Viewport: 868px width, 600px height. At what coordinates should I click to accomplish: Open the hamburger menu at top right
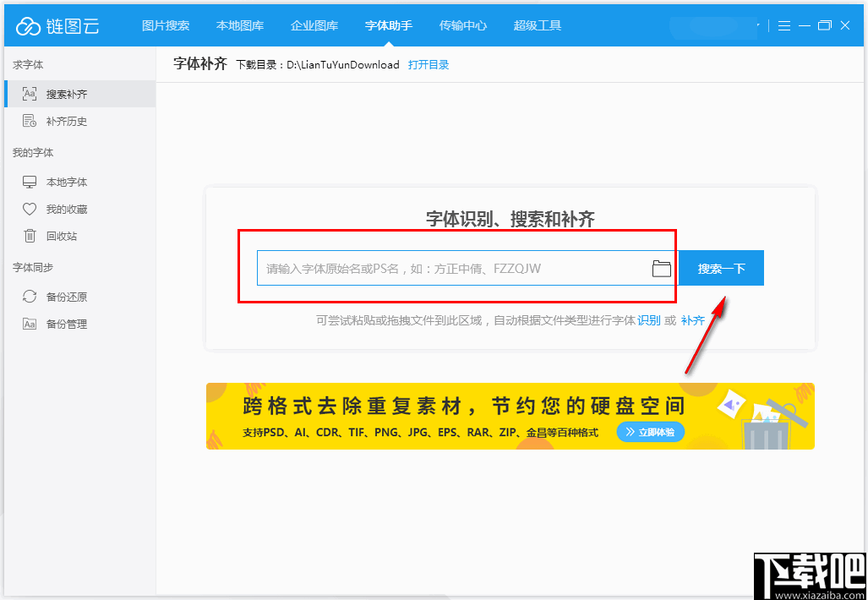pos(784,25)
